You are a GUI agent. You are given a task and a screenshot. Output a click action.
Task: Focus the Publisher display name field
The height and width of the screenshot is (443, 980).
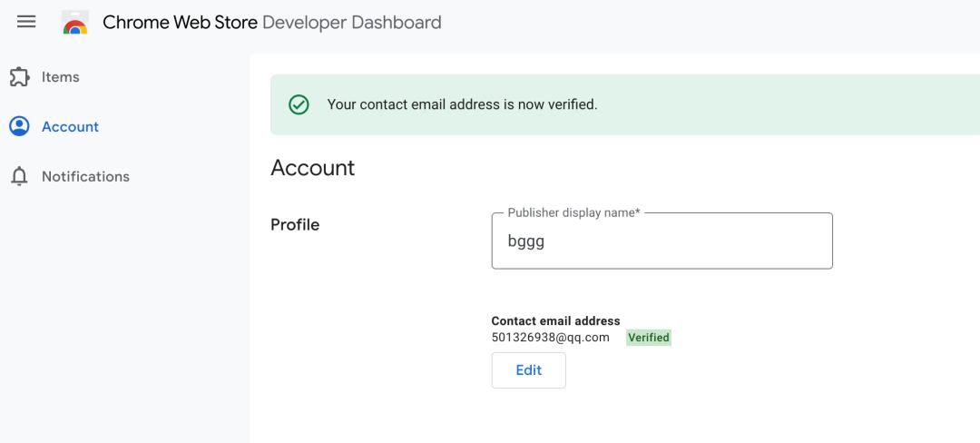tap(661, 243)
